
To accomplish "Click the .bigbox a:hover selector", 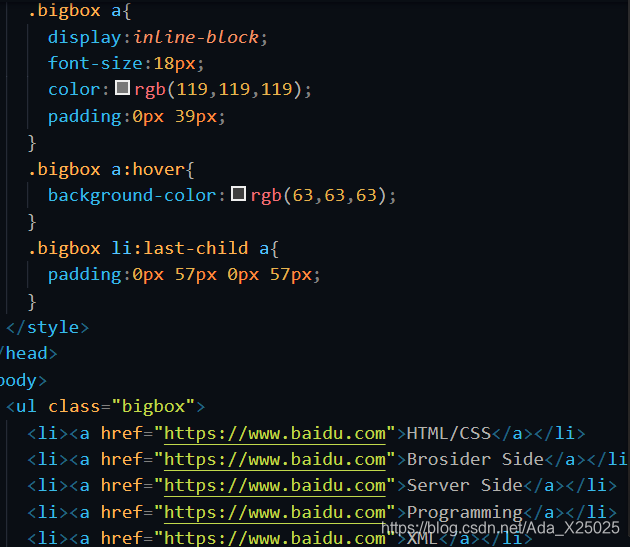I will pyautogui.click(x=111, y=170).
